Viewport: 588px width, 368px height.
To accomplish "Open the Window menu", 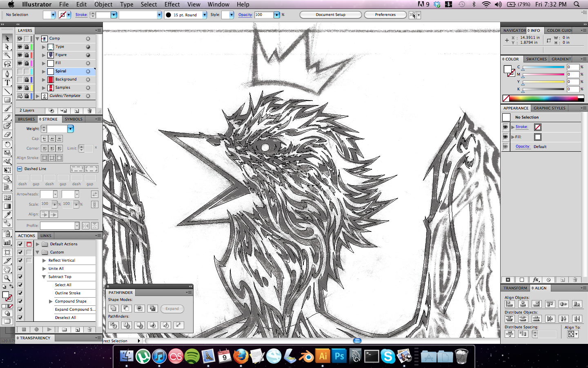I will pos(218,4).
